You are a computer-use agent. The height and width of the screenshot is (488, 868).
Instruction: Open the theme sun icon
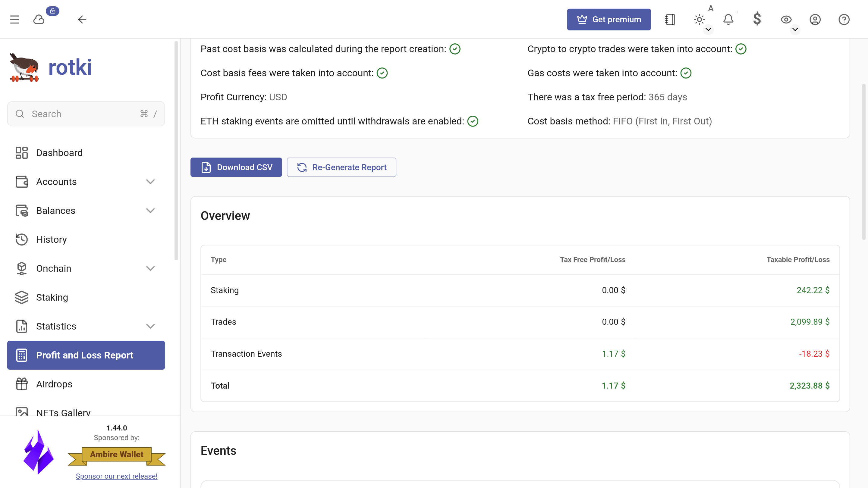[699, 20]
